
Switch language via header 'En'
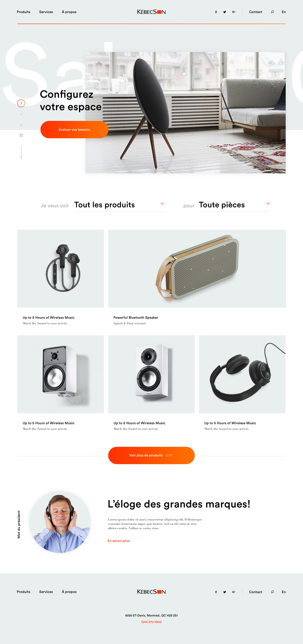pos(284,12)
